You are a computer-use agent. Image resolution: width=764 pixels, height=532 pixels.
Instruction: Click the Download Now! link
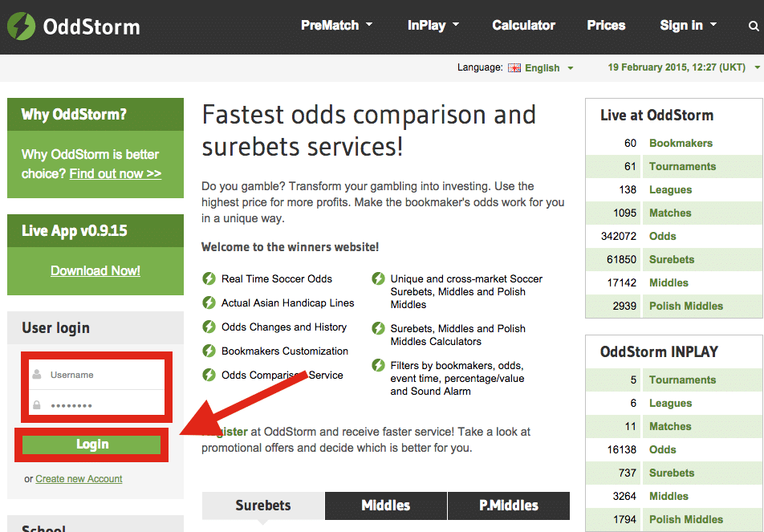[x=95, y=271]
